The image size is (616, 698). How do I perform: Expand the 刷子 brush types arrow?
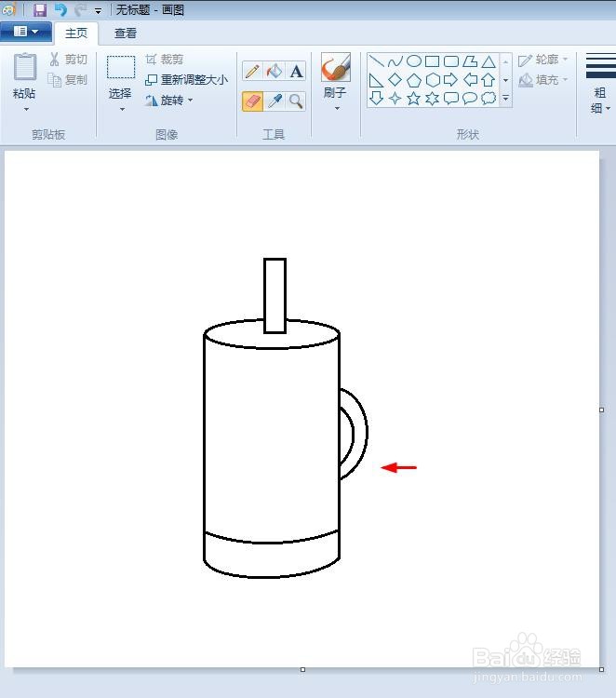click(337, 108)
